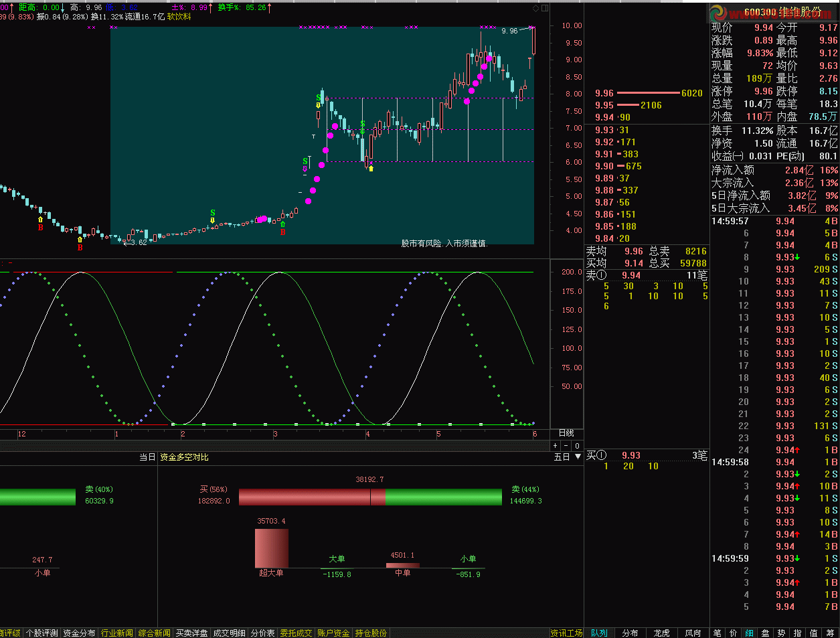Viewport: 840px width, 638px height.
Task: Click the 超大单 red bar in chart
Action: (x=272, y=548)
